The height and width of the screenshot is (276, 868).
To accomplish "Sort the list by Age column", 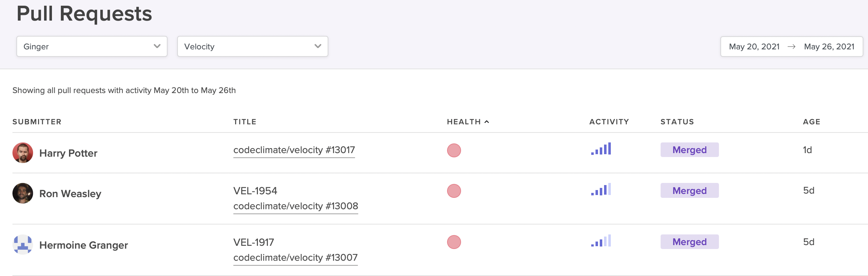I will (x=812, y=121).
